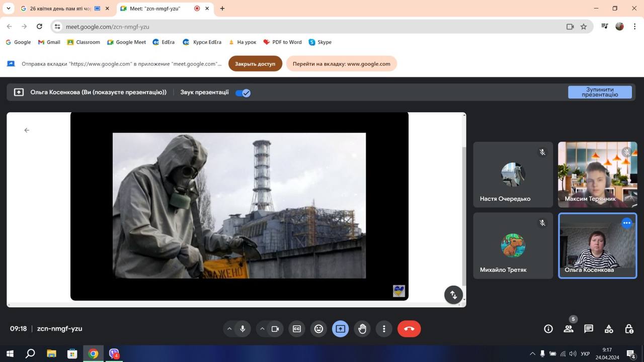The height and width of the screenshot is (362, 644).
Task: Turn off the camera
Action: [275, 329]
